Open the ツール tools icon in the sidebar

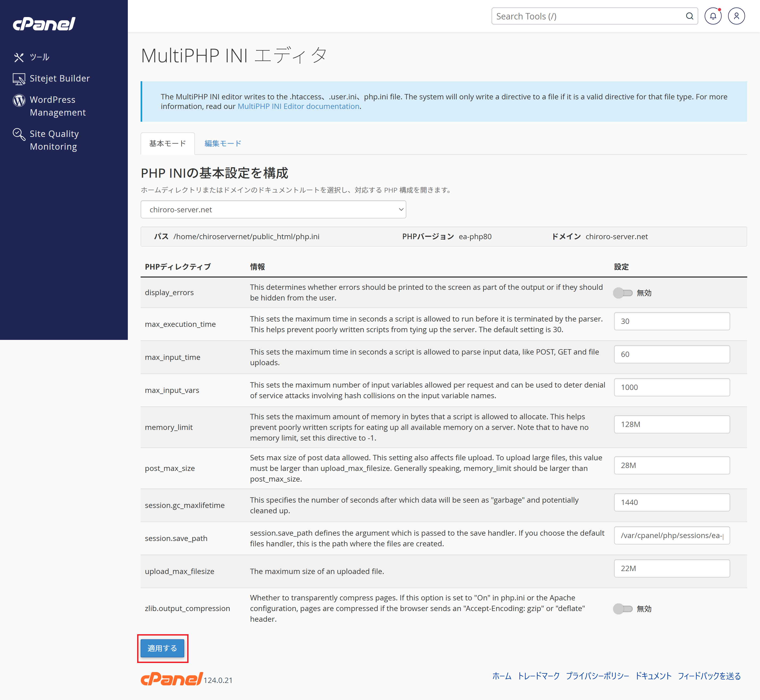(x=19, y=57)
